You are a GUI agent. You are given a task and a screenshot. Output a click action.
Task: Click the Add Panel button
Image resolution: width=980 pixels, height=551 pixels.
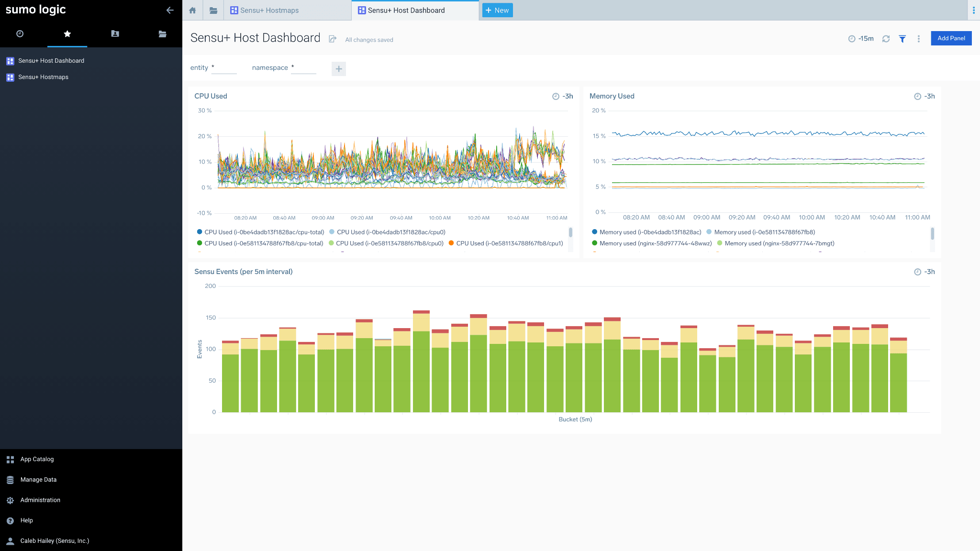951,38
